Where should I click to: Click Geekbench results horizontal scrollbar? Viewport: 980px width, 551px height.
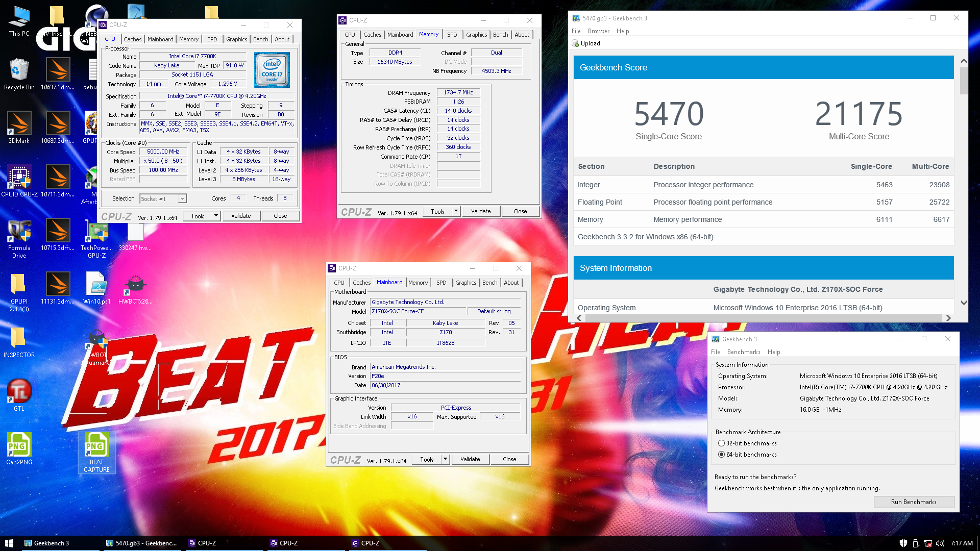pyautogui.click(x=763, y=318)
